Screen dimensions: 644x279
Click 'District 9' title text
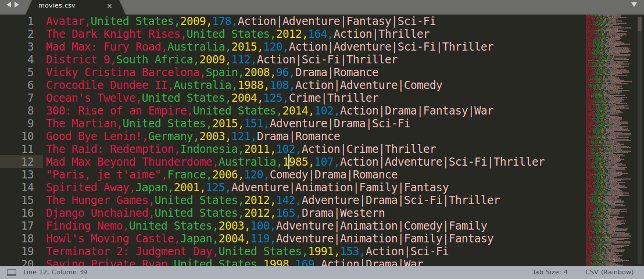[78, 60]
